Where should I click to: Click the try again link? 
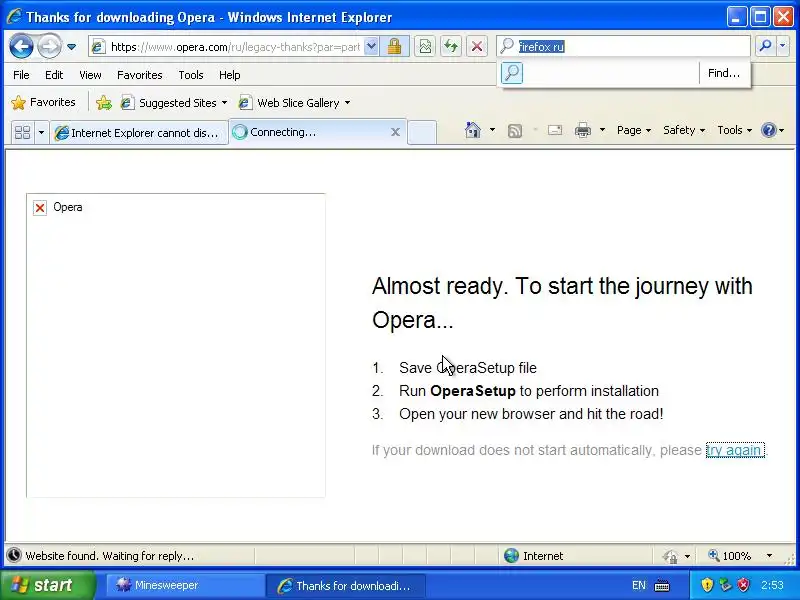[x=735, y=450]
